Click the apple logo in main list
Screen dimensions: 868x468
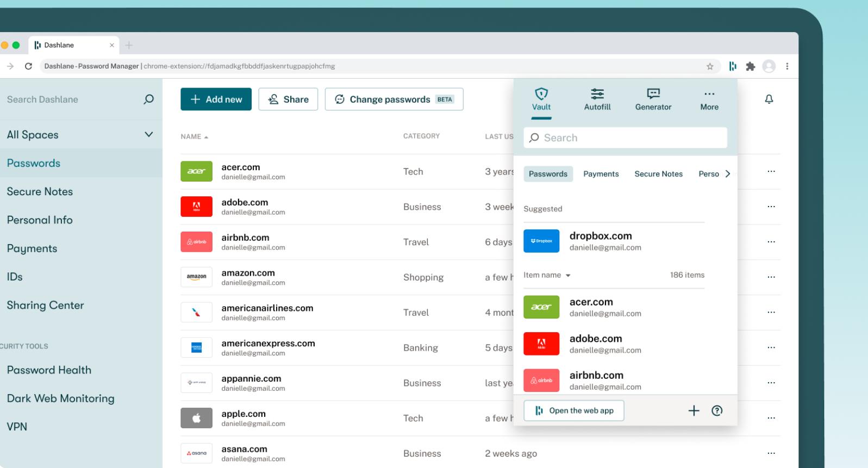coord(196,418)
